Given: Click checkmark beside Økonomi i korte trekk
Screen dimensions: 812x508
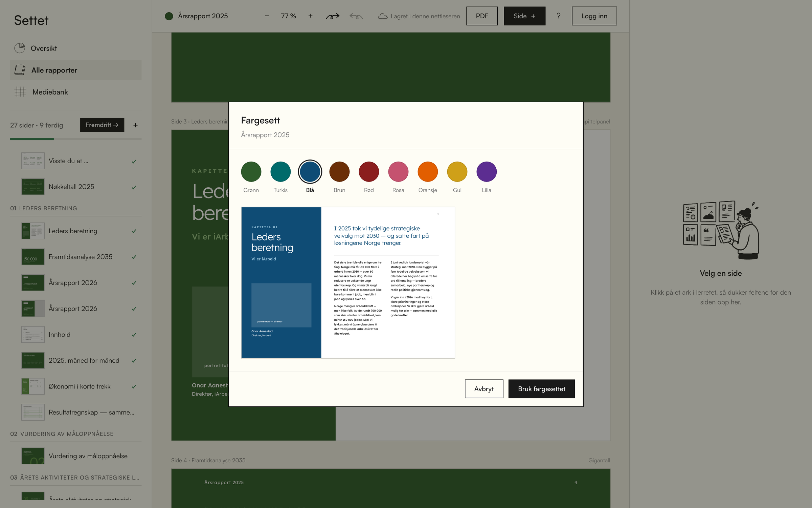Looking at the screenshot, I should (x=134, y=387).
